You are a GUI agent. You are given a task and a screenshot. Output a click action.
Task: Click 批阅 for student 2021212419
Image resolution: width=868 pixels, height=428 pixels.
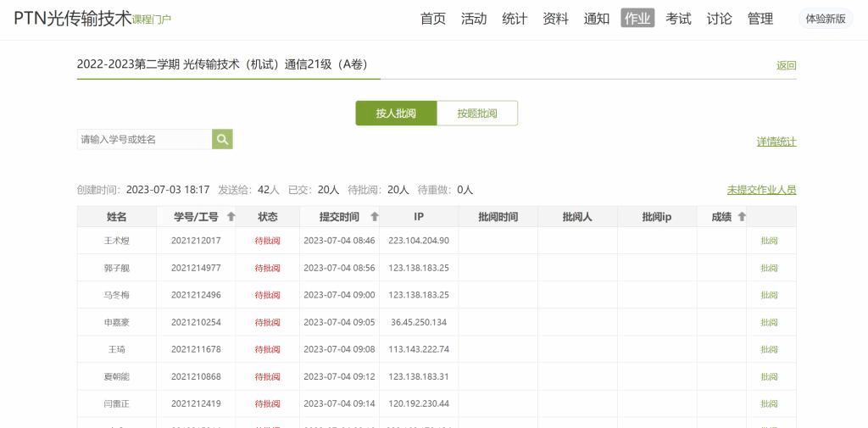pyautogui.click(x=769, y=403)
